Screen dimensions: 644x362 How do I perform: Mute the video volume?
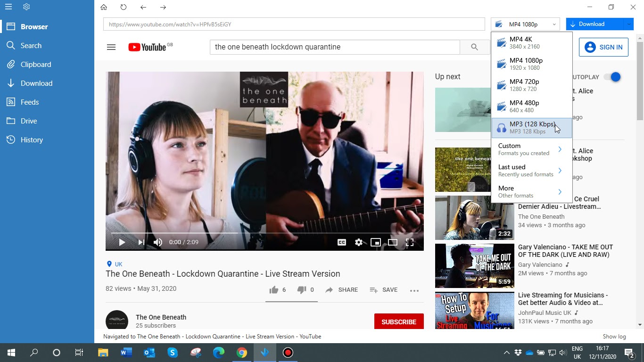[x=158, y=242]
